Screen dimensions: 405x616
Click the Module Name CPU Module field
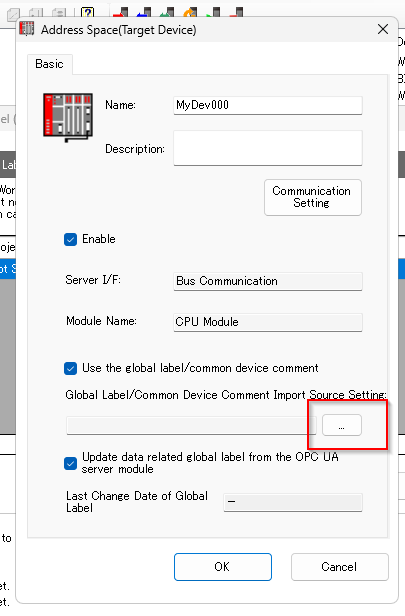[x=268, y=322]
